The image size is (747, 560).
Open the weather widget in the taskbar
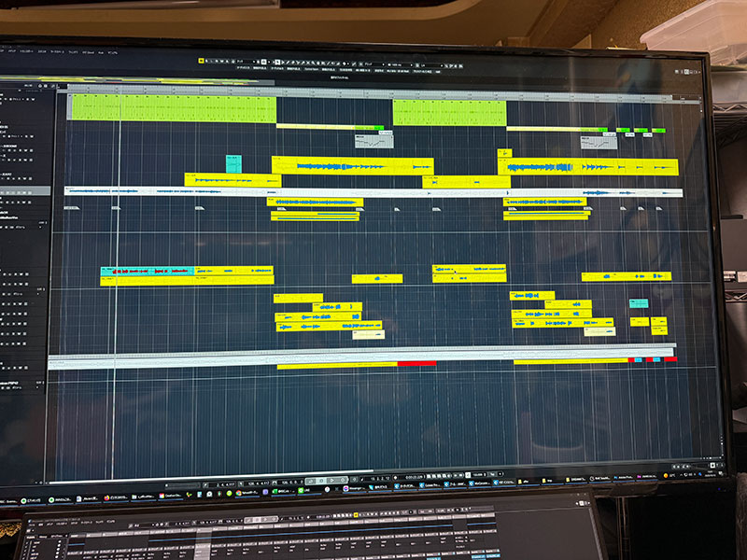[x=669, y=475]
